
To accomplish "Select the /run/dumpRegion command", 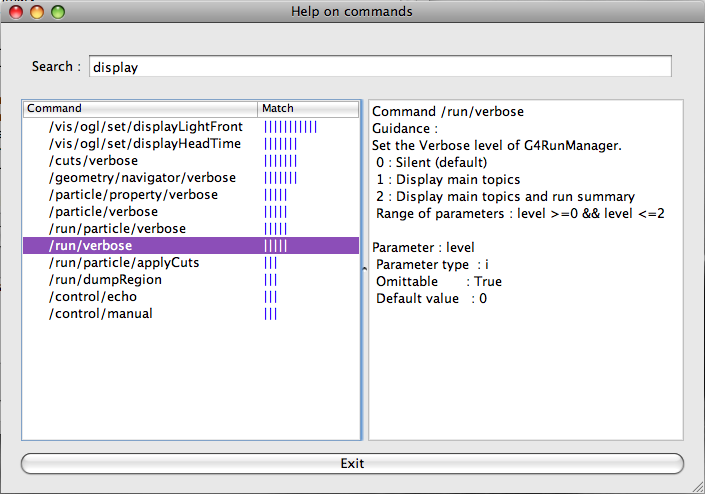I will point(105,280).
